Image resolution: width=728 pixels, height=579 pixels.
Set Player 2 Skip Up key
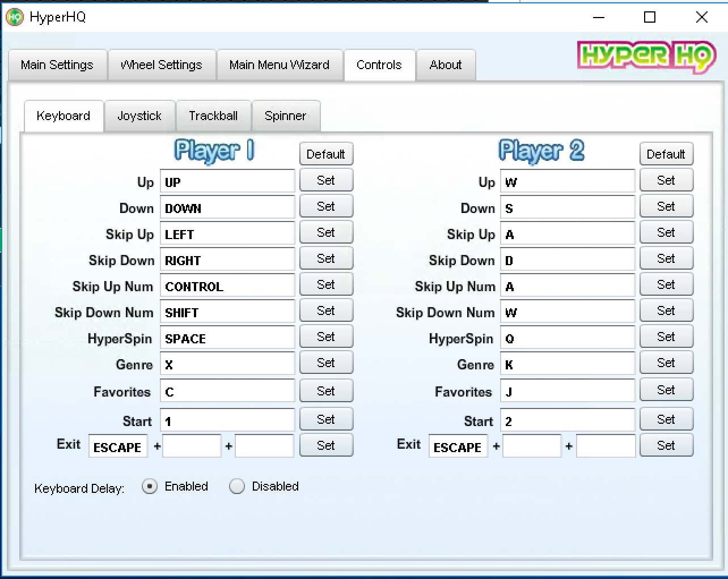pos(666,232)
